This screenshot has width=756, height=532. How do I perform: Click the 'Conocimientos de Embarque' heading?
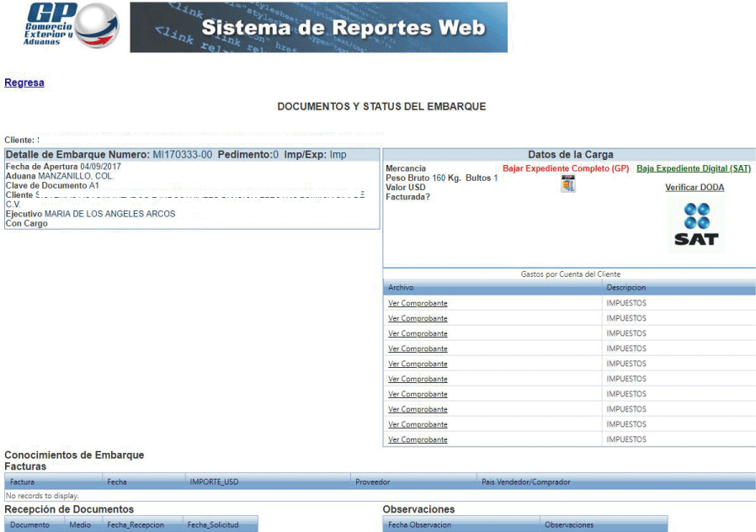[x=74, y=455]
